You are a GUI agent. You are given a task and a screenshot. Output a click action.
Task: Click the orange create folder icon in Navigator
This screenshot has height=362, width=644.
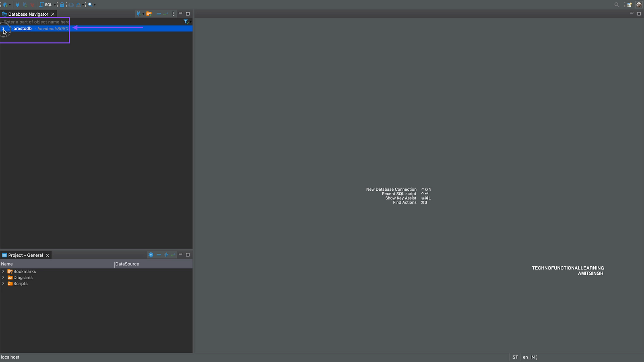149,14
